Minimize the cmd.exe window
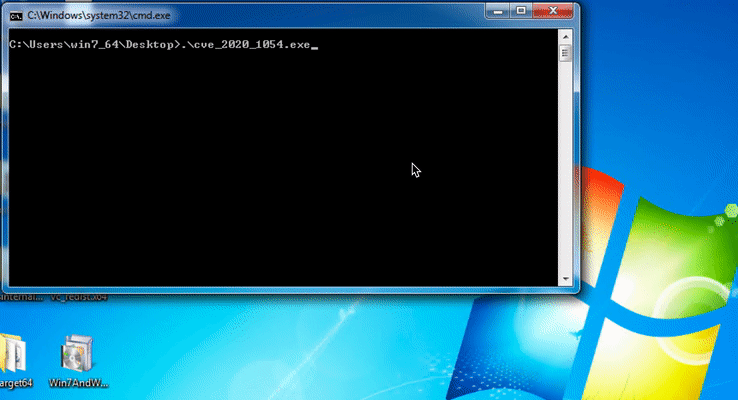This screenshot has height=400, width=738. 497,11
